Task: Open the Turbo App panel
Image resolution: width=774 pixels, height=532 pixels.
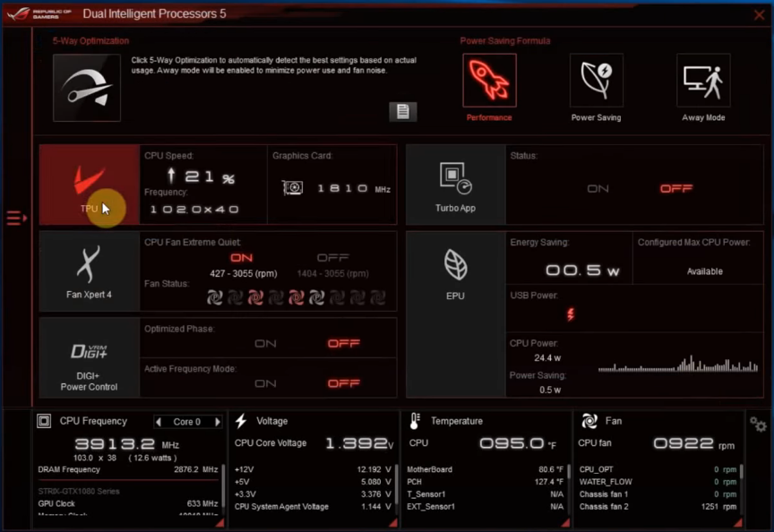Action: tap(456, 184)
